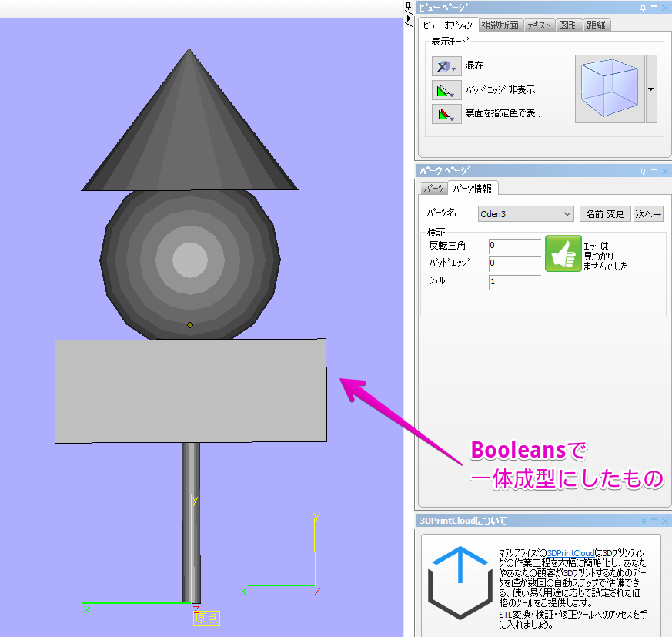Click the translucent cube view thumbnail
The width and height of the screenshot is (672, 637).
(609, 89)
